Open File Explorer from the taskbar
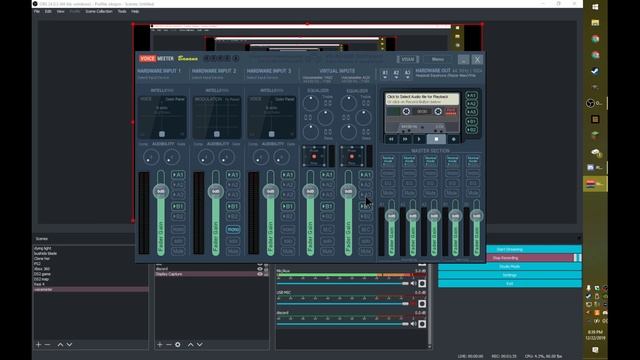This screenshot has width=640, height=360. (595, 23)
